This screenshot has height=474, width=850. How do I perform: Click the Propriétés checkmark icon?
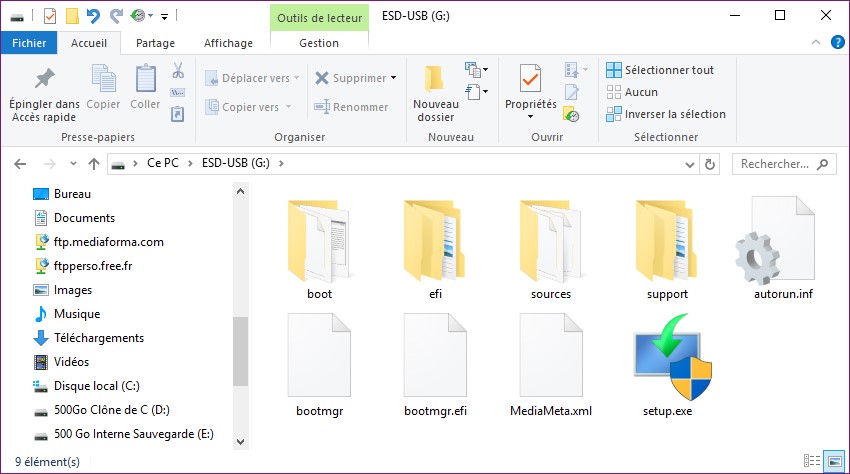(530, 80)
